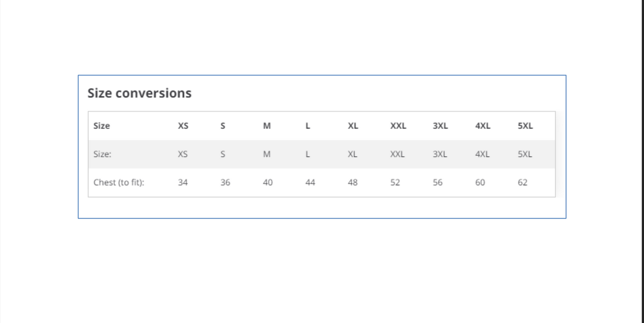Select the bold XS column header

click(x=183, y=126)
